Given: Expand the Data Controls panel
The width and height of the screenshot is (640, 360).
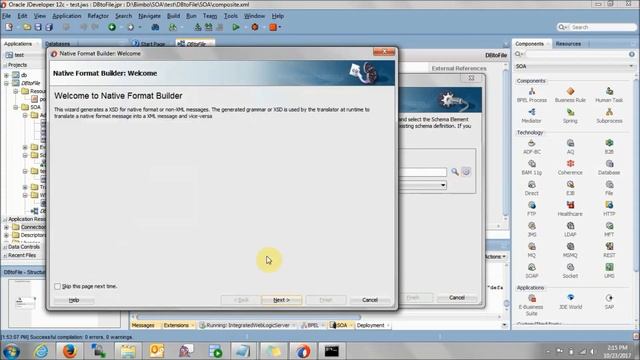Looking at the screenshot, I should pos(5,247).
